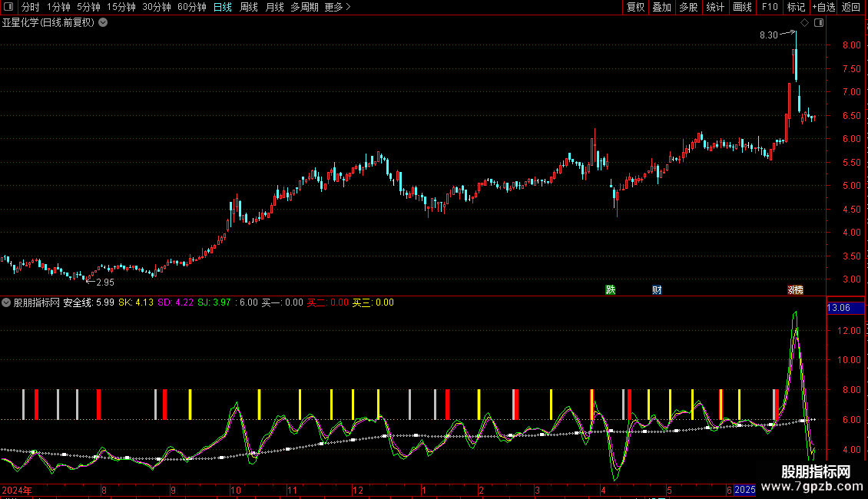Viewport: 868px width, 499px height.
Task: Click the 涨 event marker icon
Action: coord(795,289)
